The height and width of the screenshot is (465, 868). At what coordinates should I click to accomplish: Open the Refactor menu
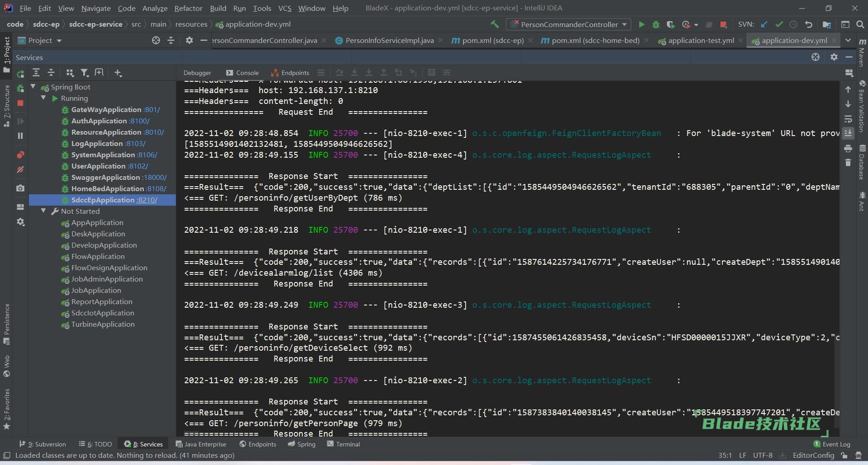(x=188, y=8)
